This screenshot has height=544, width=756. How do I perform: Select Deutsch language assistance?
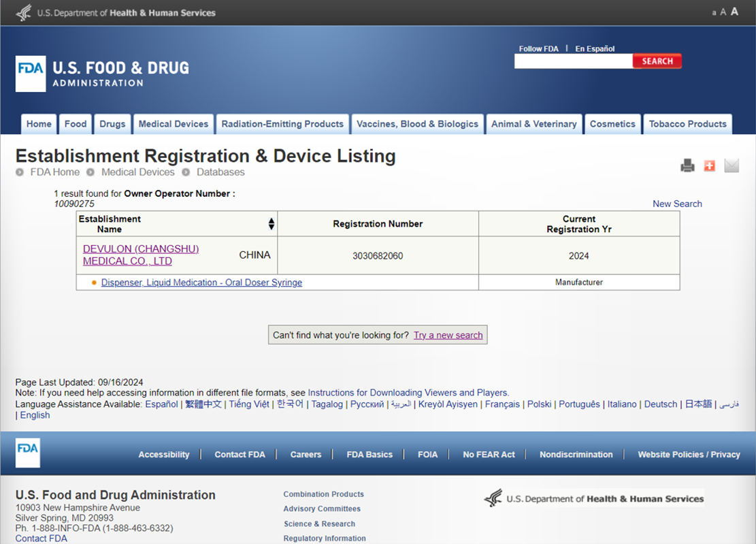661,404
